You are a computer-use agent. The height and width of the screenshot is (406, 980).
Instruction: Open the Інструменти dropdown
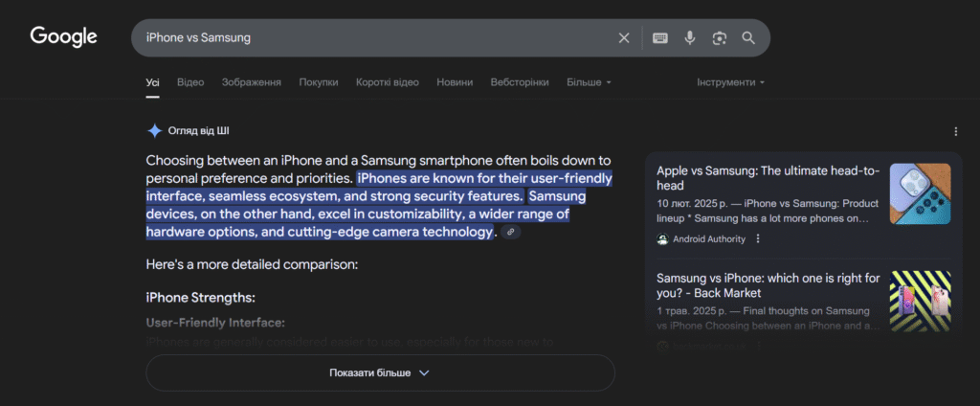(x=731, y=82)
